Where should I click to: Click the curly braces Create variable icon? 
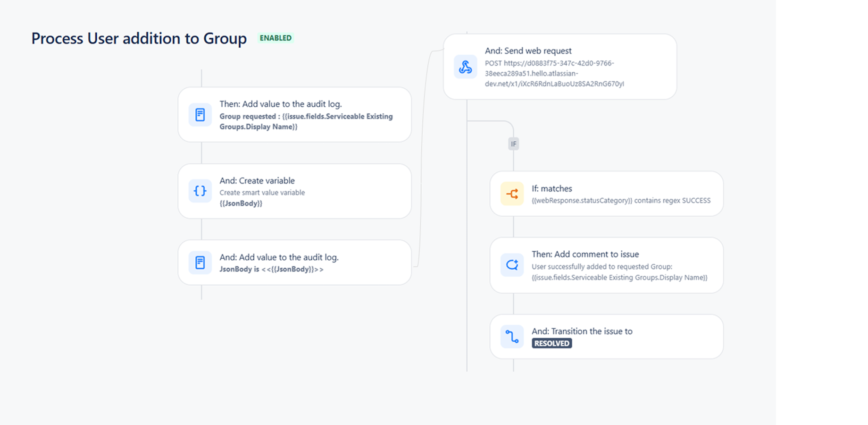pos(200,191)
